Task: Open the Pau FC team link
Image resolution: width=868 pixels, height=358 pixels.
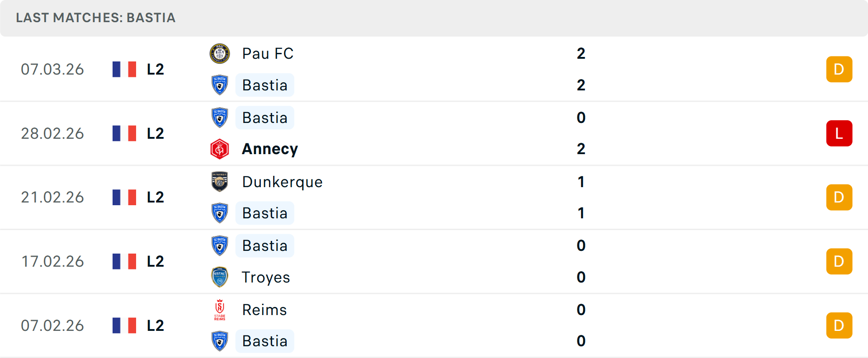Action: tap(268, 54)
